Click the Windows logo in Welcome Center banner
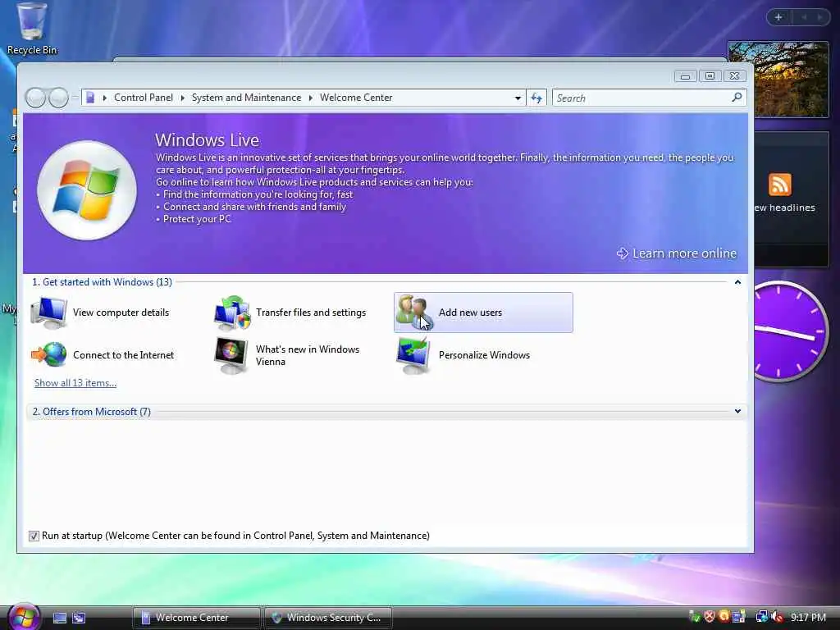 [87, 190]
